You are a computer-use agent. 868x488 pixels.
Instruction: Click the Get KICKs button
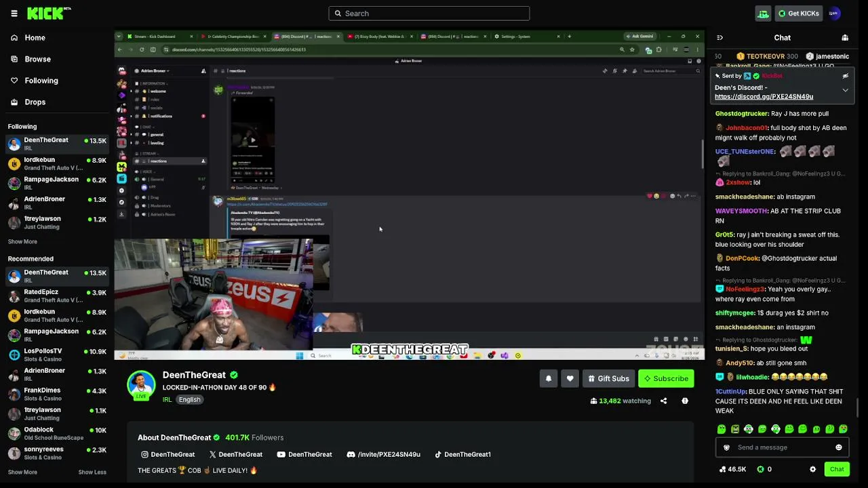(x=798, y=14)
